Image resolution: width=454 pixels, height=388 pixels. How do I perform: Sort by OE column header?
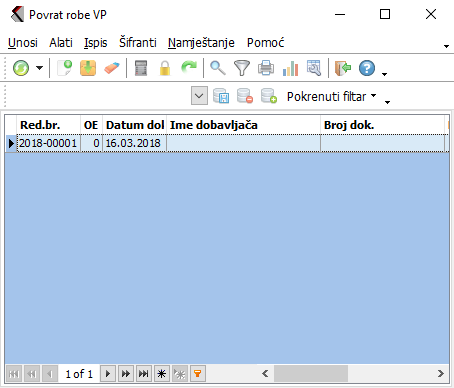point(91,125)
